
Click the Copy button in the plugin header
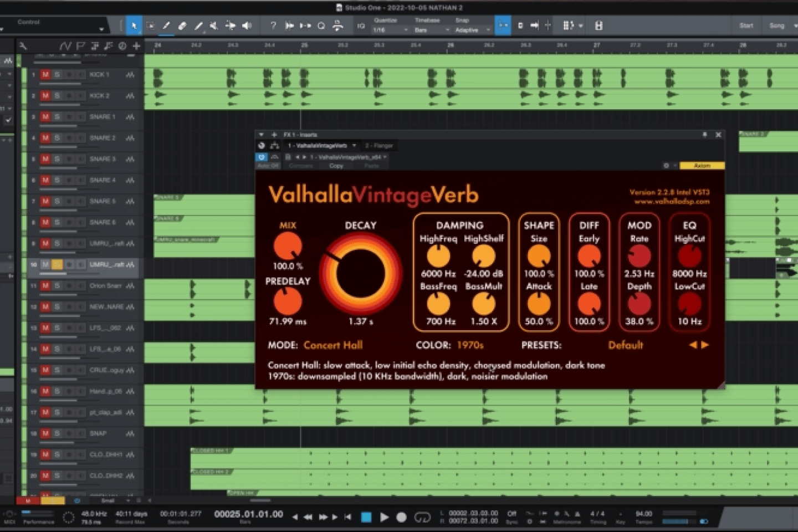(x=336, y=166)
